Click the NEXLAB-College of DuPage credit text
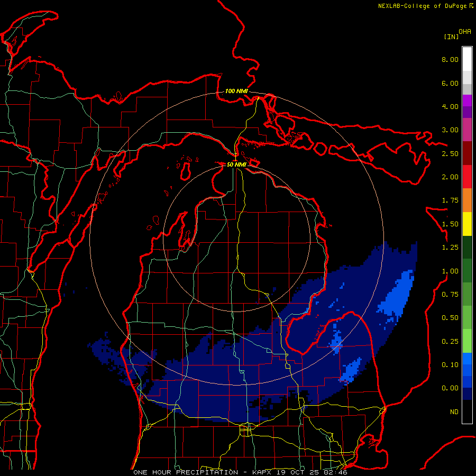476x476 pixels. [422, 6]
